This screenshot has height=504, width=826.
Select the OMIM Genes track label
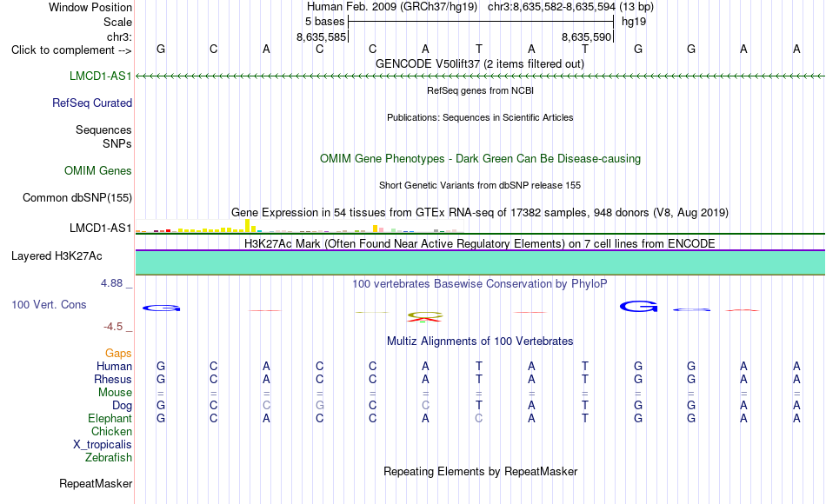pos(98,170)
